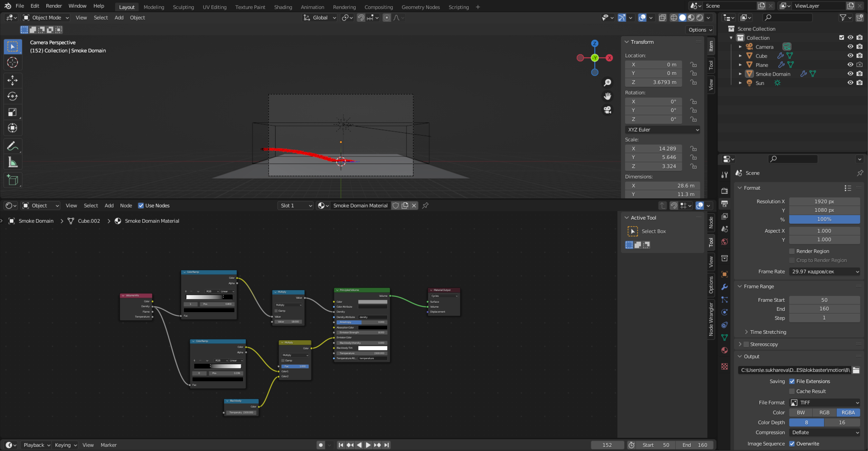The width and height of the screenshot is (868, 451).
Task: Hide the Sun object in viewport
Action: point(850,83)
